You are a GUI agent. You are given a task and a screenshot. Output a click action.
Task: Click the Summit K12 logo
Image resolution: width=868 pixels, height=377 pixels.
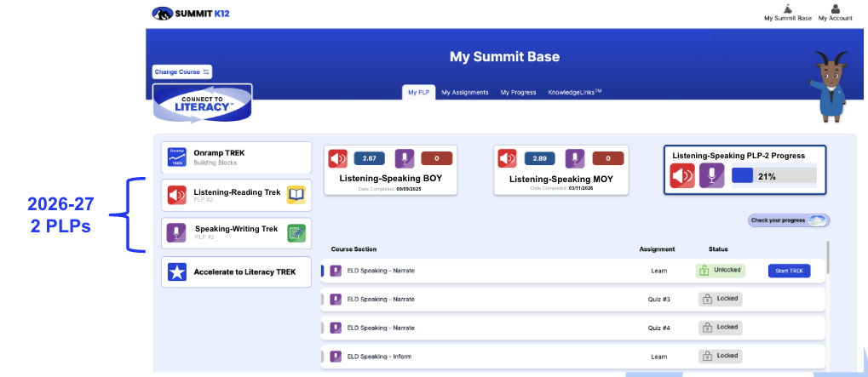click(x=191, y=14)
